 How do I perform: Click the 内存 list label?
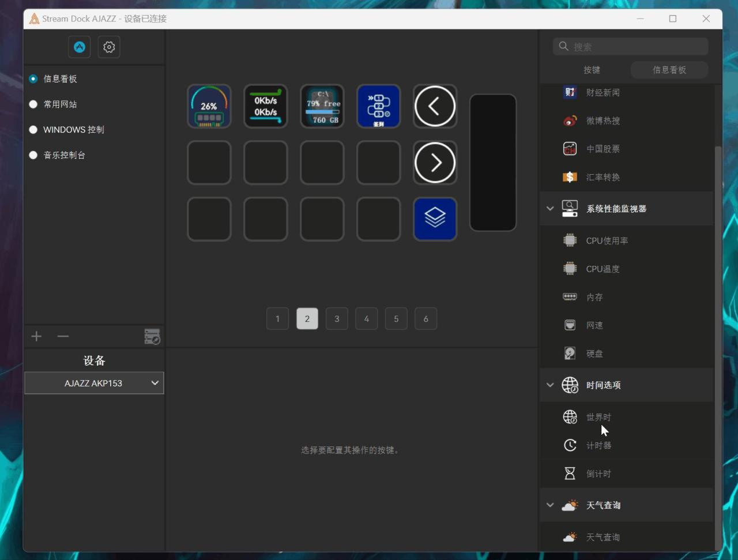pyautogui.click(x=594, y=297)
